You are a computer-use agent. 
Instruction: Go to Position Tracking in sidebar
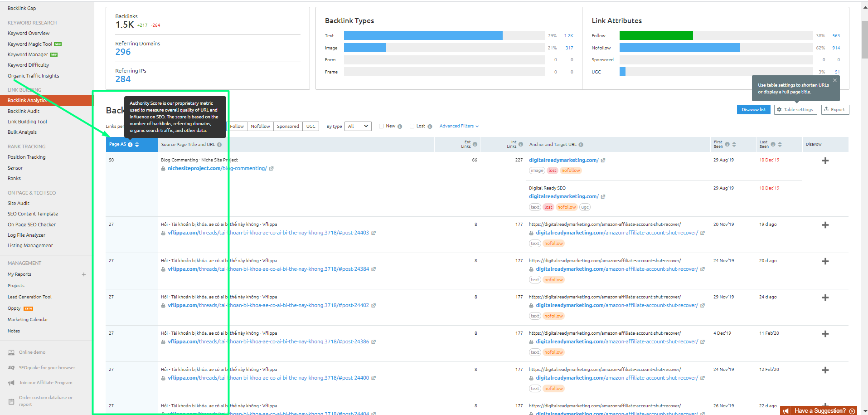tap(27, 157)
